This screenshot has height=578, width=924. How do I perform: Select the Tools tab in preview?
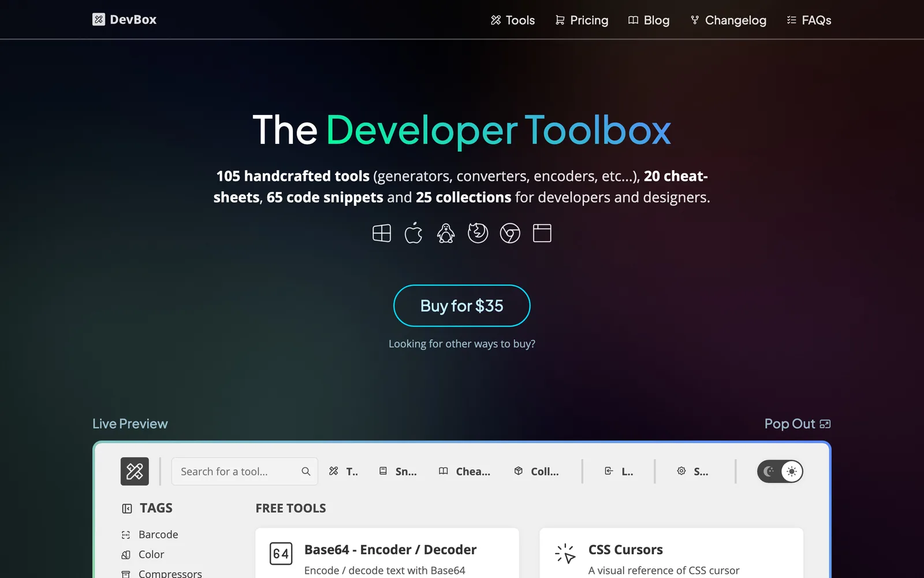pyautogui.click(x=344, y=472)
